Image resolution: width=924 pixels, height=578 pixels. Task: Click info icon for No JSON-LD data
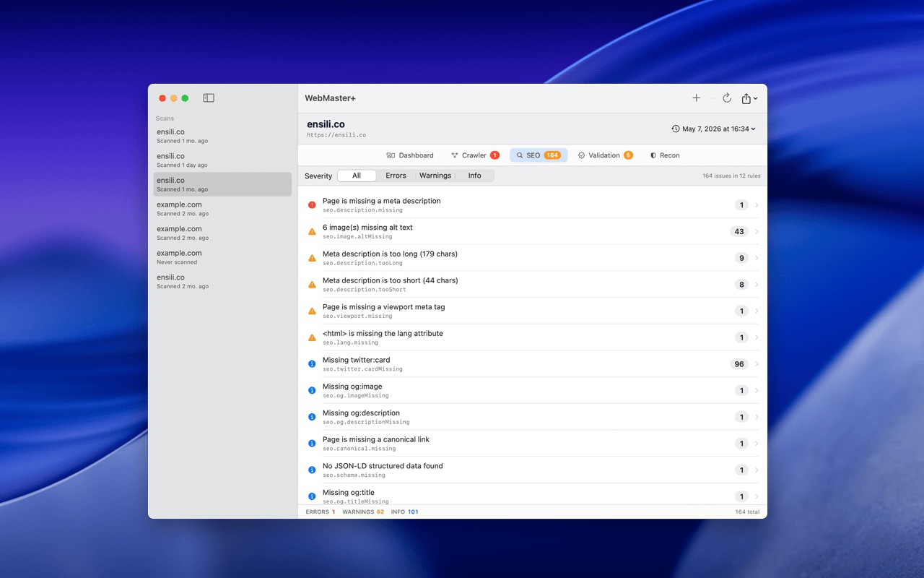[x=312, y=470]
